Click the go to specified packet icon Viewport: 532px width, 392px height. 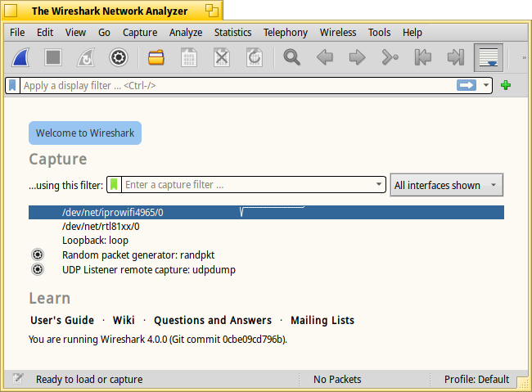coord(390,57)
